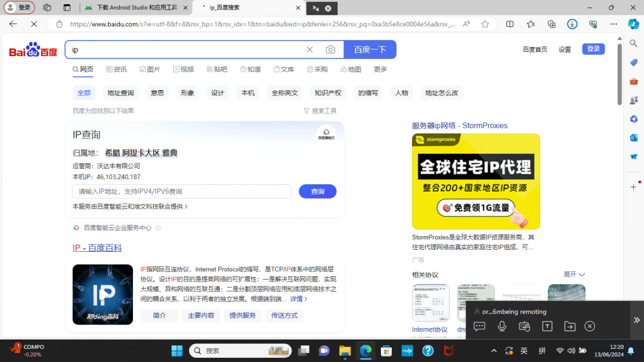644x362 pixels.
Task: Click the blue 查询 button
Action: point(317,191)
